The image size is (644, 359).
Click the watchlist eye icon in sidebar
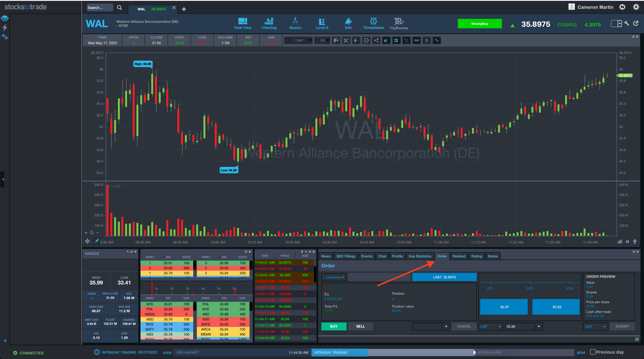point(5,18)
